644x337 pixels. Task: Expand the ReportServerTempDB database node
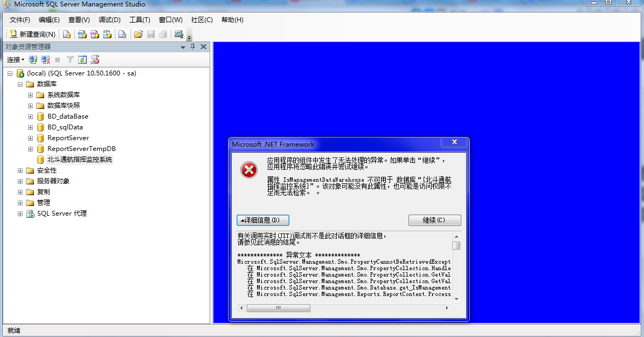pyautogui.click(x=30, y=149)
